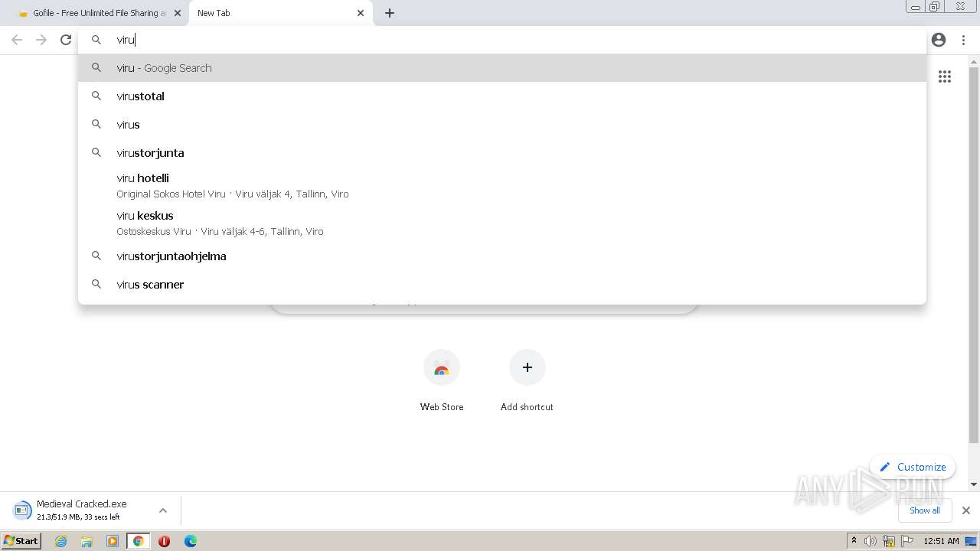This screenshot has width=980, height=551.
Task: Open a new tab with plus button
Action: point(390,13)
